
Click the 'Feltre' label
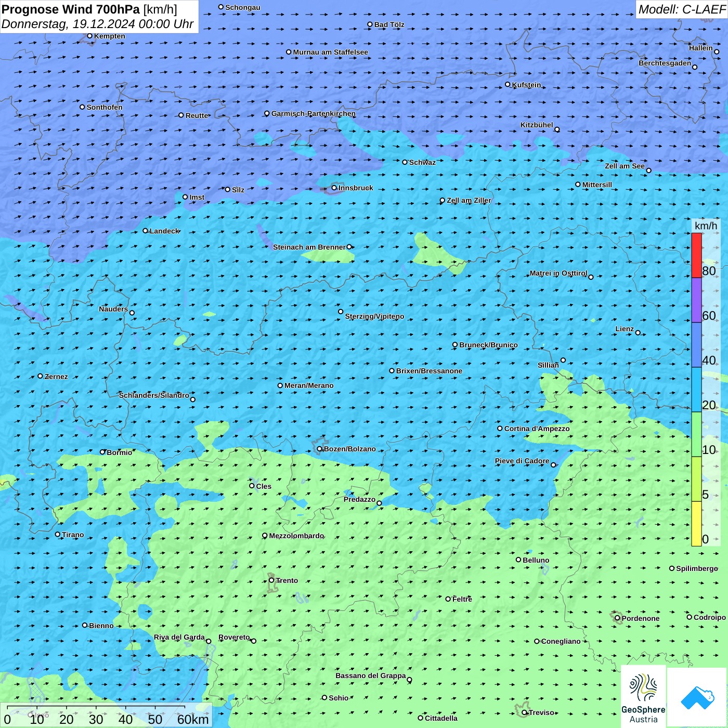462,599
